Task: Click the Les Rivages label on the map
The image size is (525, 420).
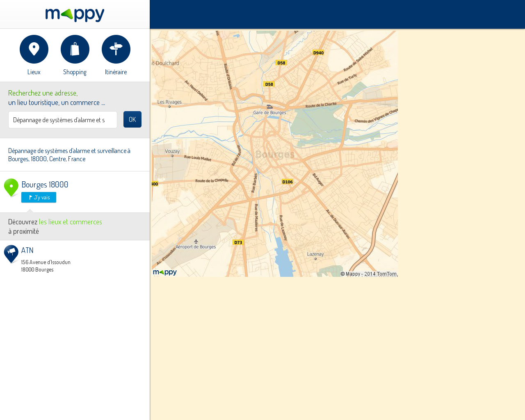Action: [169, 102]
